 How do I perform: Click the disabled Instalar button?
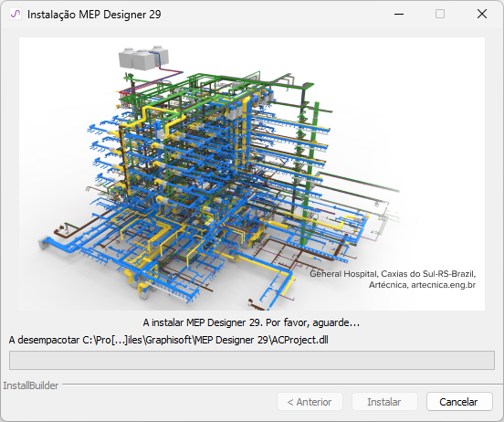point(384,401)
